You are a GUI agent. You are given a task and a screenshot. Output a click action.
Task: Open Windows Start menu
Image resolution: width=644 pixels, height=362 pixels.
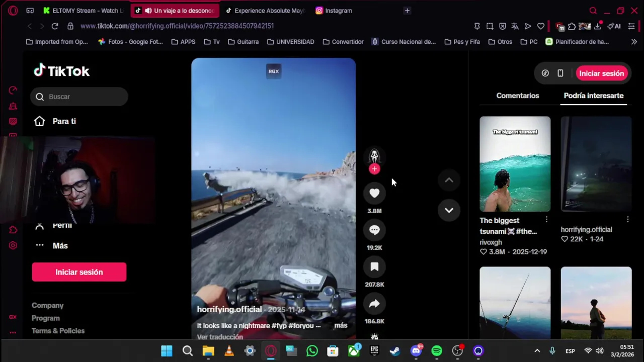[167, 351]
